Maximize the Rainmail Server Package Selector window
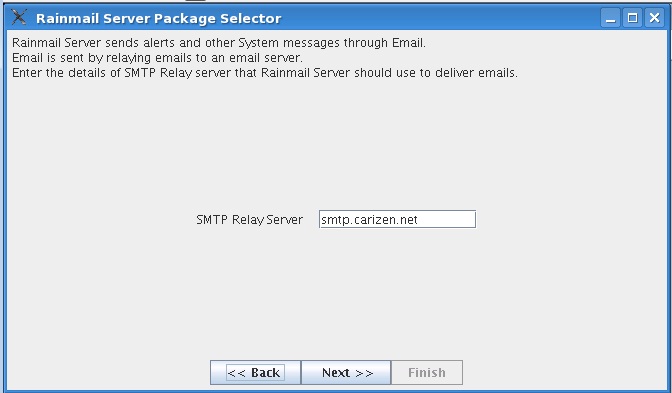This screenshot has width=672, height=393. click(x=632, y=18)
